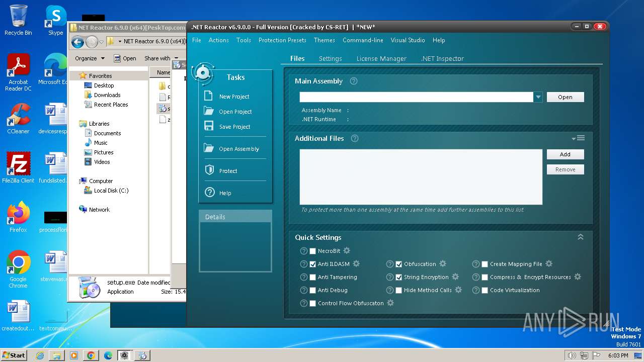Expand the Main Assembly path dropdown
The height and width of the screenshot is (362, 644).
538,97
